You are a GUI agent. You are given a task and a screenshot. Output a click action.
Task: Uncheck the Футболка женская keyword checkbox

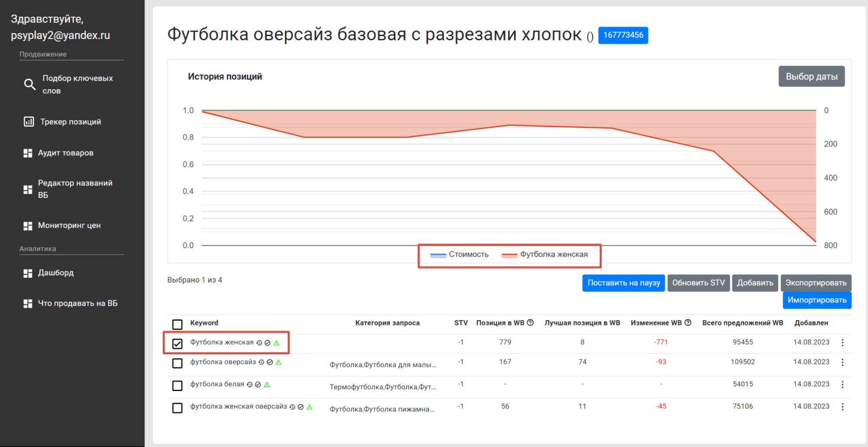[177, 344]
